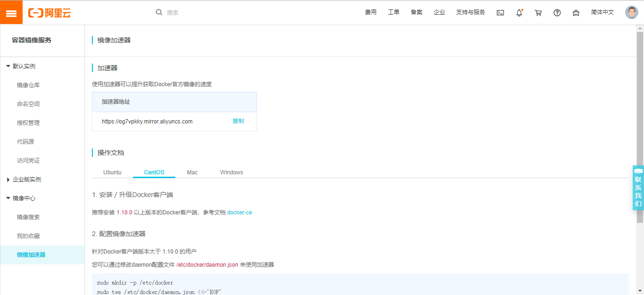This screenshot has height=295, width=644.
Task: Click the 加速器地址 table header
Action: point(174,102)
